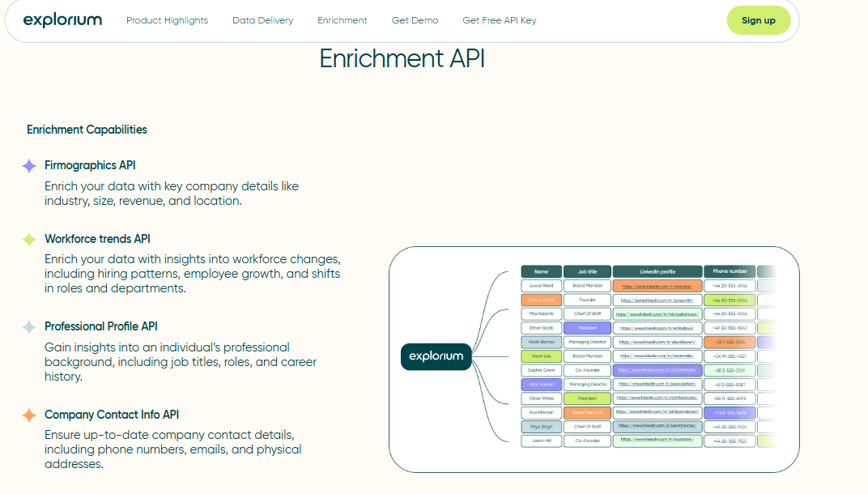Click the LinkedIn profile column header
868x494 pixels.
tap(657, 271)
